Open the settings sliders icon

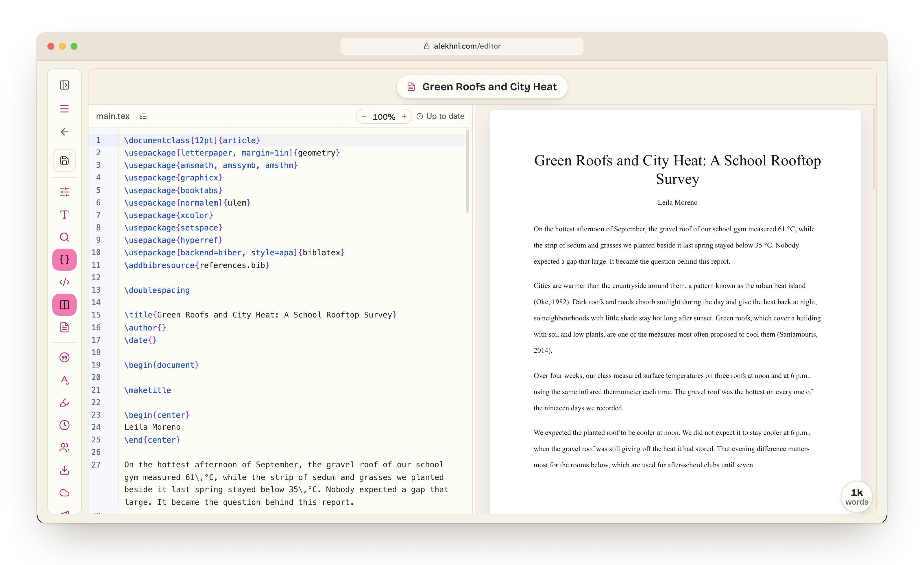[64, 192]
